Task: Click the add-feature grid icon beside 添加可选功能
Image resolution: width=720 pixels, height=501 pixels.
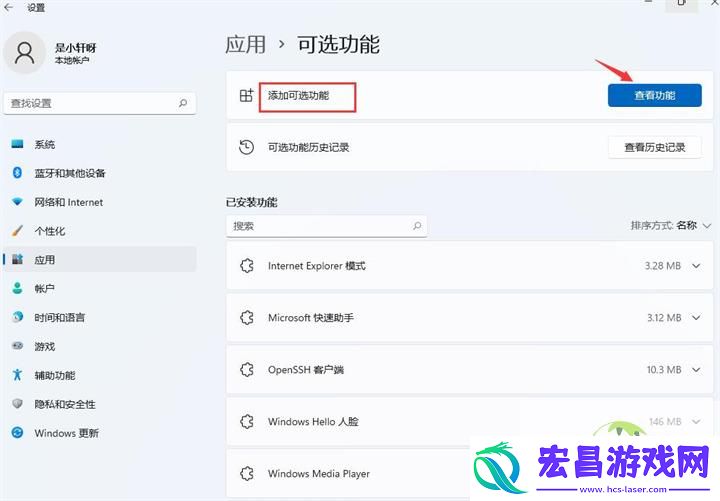Action: tap(247, 95)
